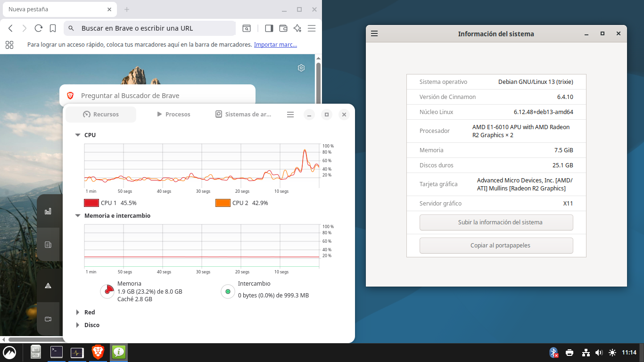
Task: Click the CPU 1 red color swatch
Action: (91, 203)
